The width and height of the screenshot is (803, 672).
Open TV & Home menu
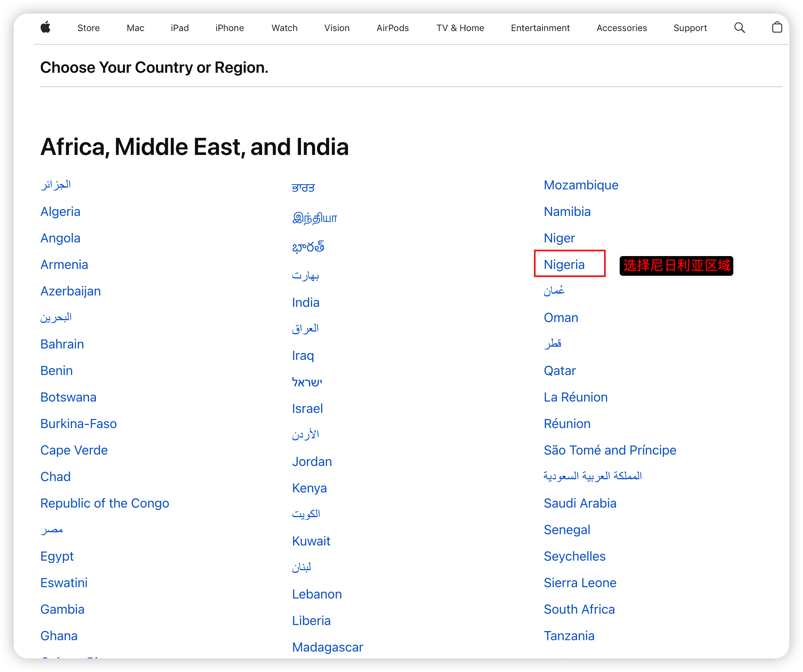[460, 28]
